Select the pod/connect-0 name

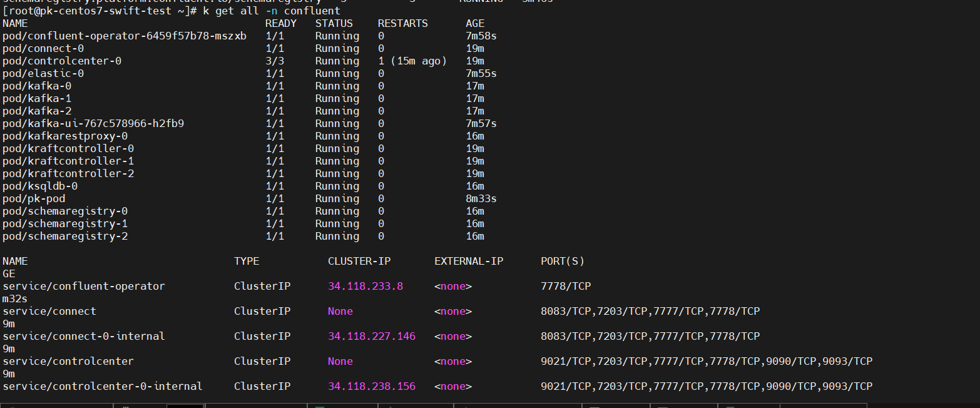click(x=43, y=48)
